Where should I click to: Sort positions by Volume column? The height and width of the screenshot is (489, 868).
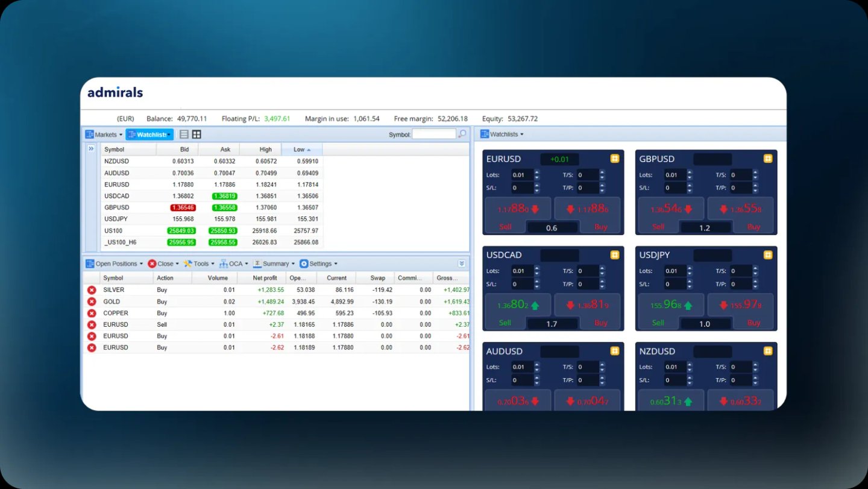[x=214, y=278]
